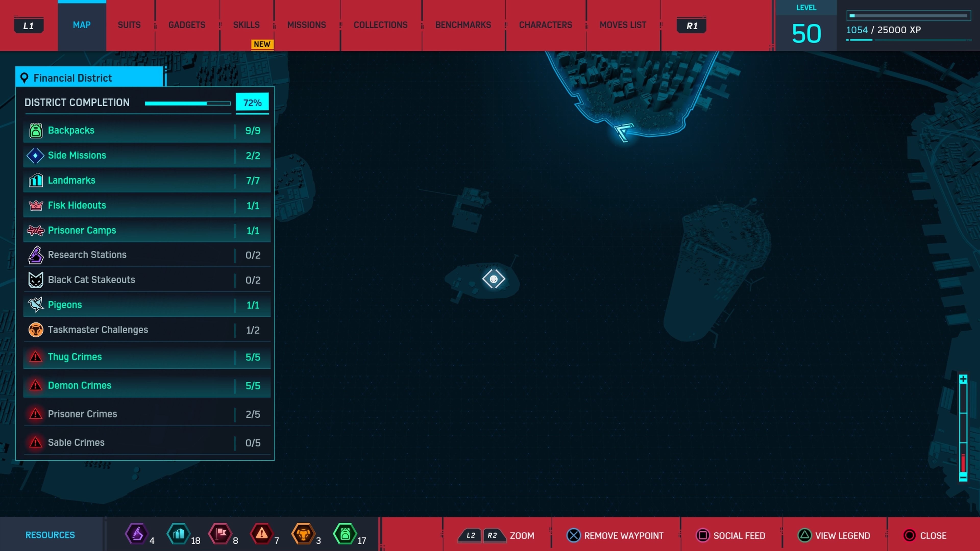Click the square button icon for Social Feed
980x551 pixels.
pyautogui.click(x=703, y=535)
